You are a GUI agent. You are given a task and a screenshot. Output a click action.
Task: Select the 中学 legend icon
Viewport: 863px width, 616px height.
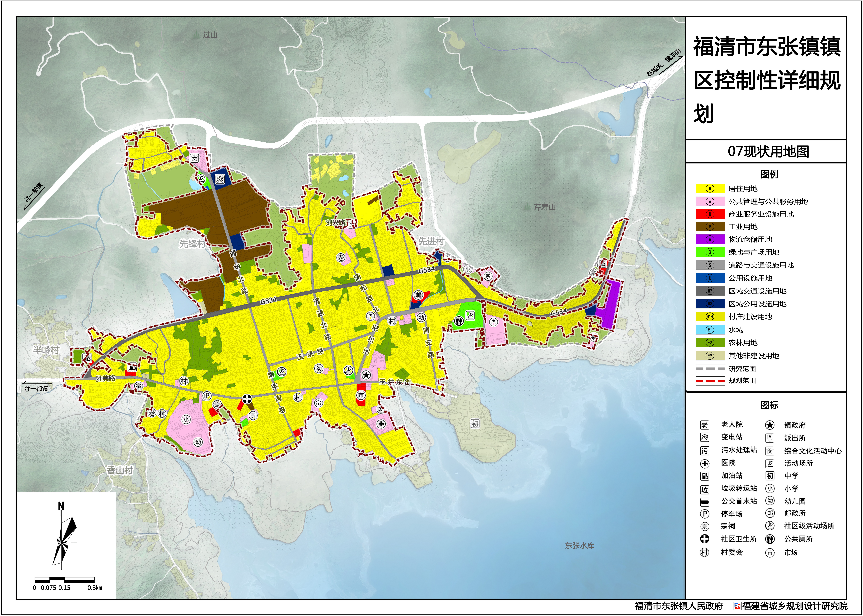coord(770,476)
